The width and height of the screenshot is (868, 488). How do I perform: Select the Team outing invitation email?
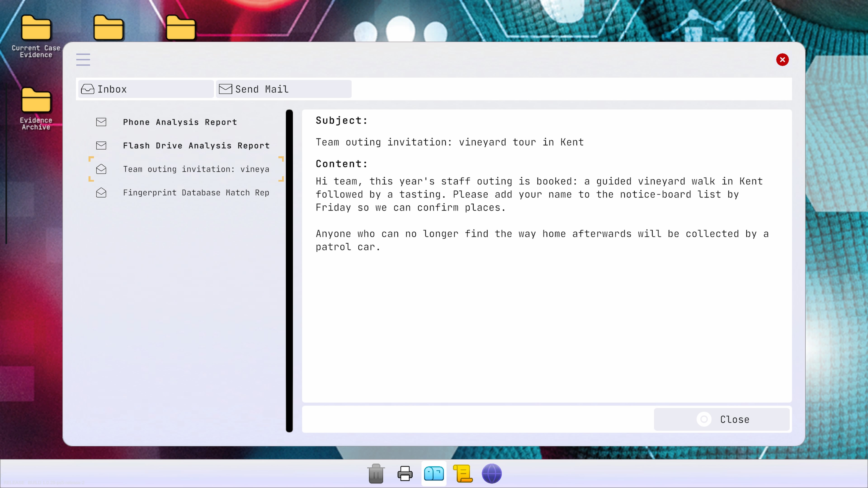point(186,169)
